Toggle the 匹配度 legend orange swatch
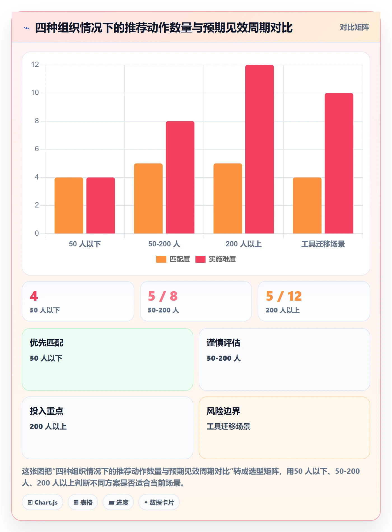This screenshot has height=532, width=392. [x=161, y=259]
